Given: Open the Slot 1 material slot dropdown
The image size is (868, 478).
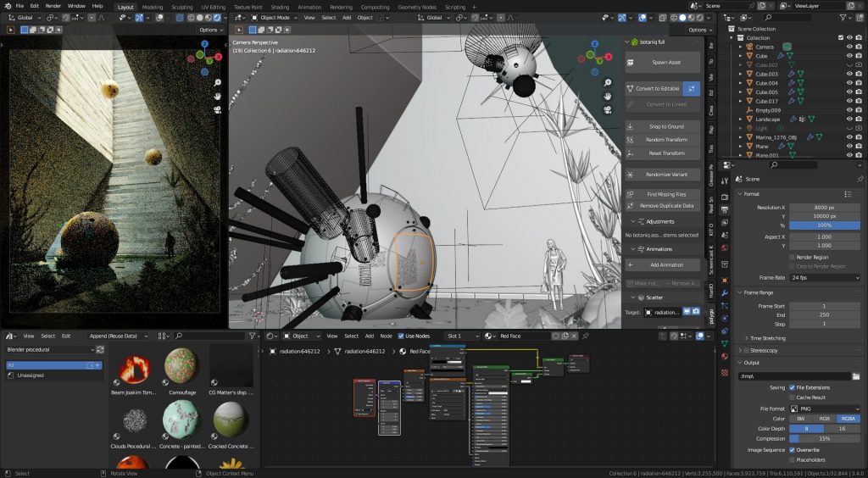Looking at the screenshot, I should 462,336.
